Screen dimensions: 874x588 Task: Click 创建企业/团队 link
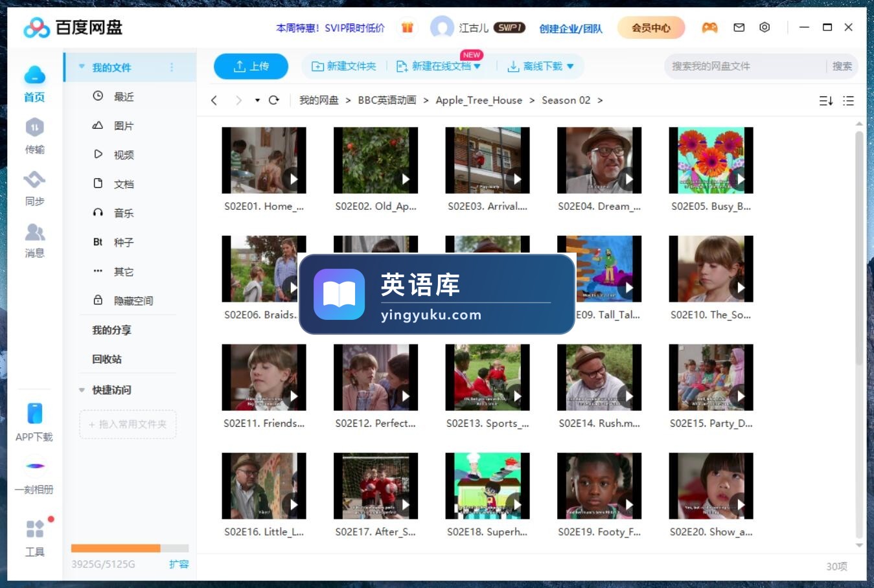click(570, 28)
